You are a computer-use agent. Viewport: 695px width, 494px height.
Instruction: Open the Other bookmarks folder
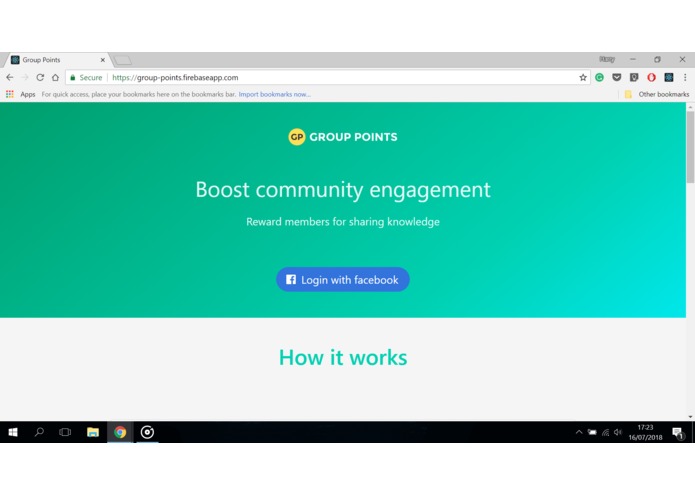point(657,94)
